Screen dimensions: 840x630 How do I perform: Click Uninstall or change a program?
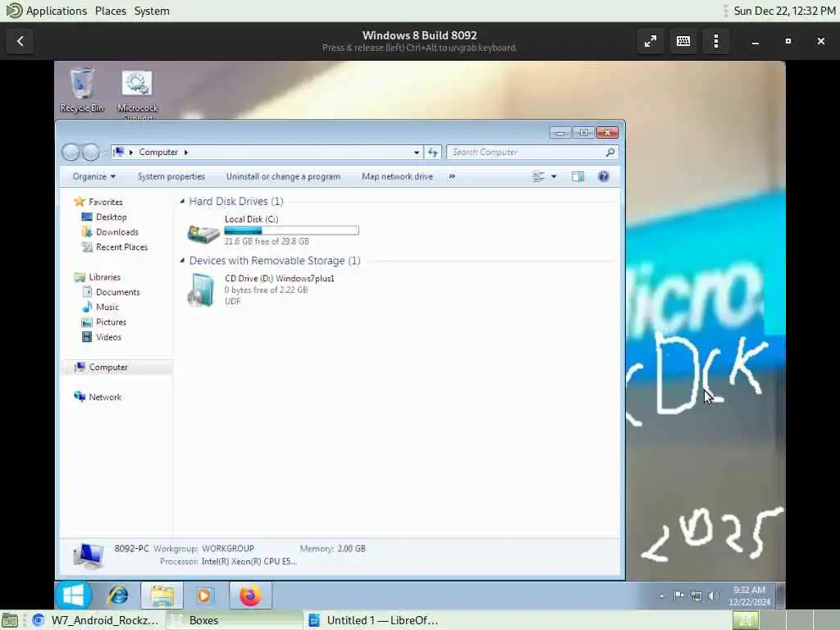pyautogui.click(x=283, y=176)
